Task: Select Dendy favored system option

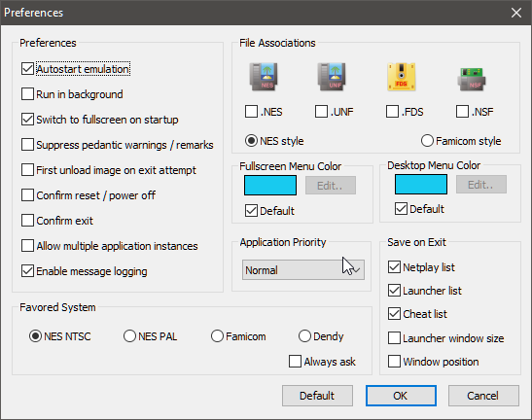Action: pyautogui.click(x=304, y=336)
